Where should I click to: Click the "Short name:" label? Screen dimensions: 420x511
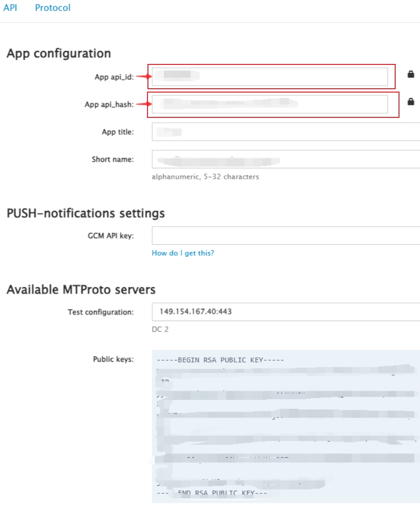click(113, 159)
